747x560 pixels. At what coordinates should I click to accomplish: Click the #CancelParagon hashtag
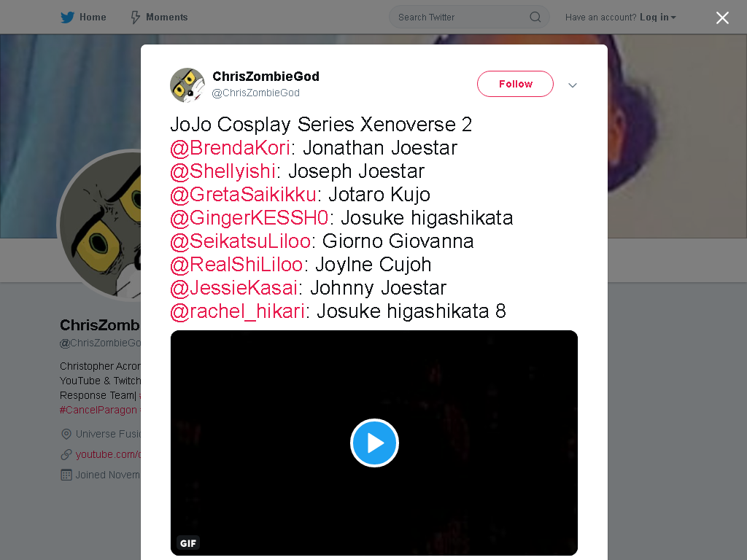point(98,410)
